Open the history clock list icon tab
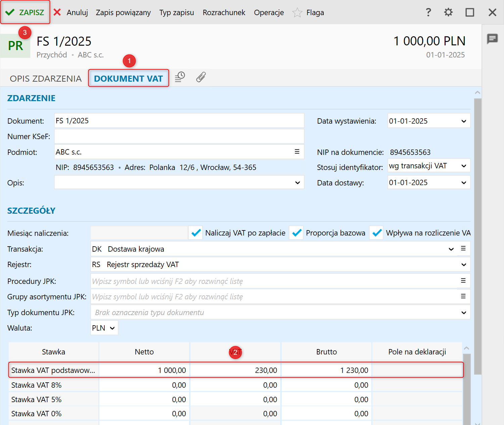504x425 pixels. pos(180,77)
